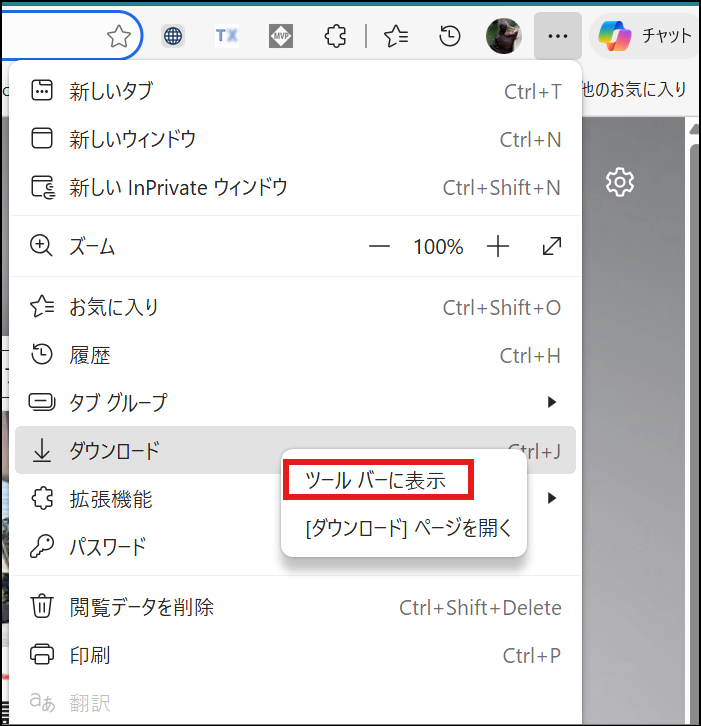701x726 pixels.
Task: Select 新しい InPrivate ウィンドウ item
Action: 295,188
